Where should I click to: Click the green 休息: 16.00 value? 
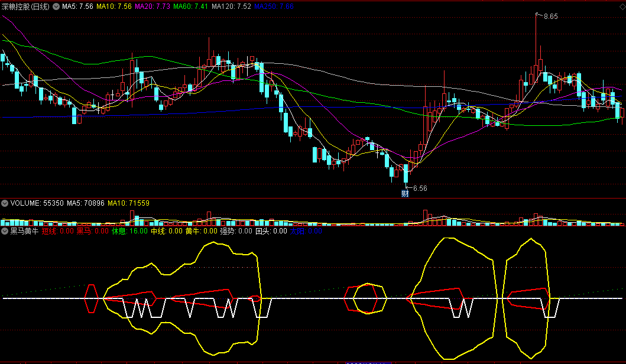[x=129, y=231]
